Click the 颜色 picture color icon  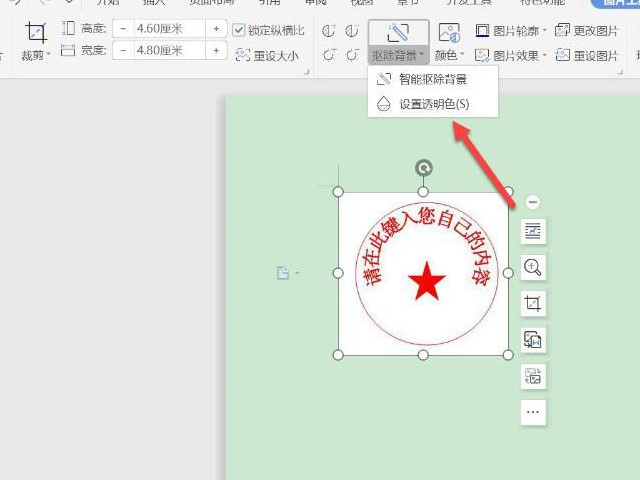click(x=449, y=33)
